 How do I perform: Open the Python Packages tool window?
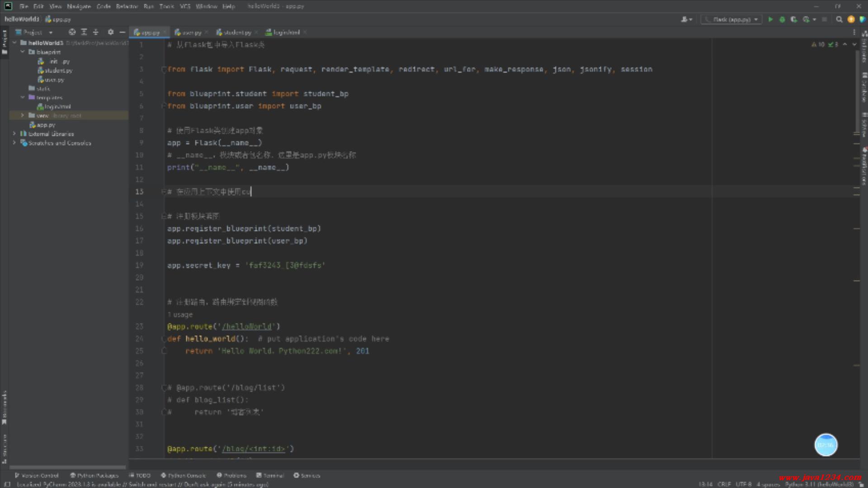pos(94,475)
